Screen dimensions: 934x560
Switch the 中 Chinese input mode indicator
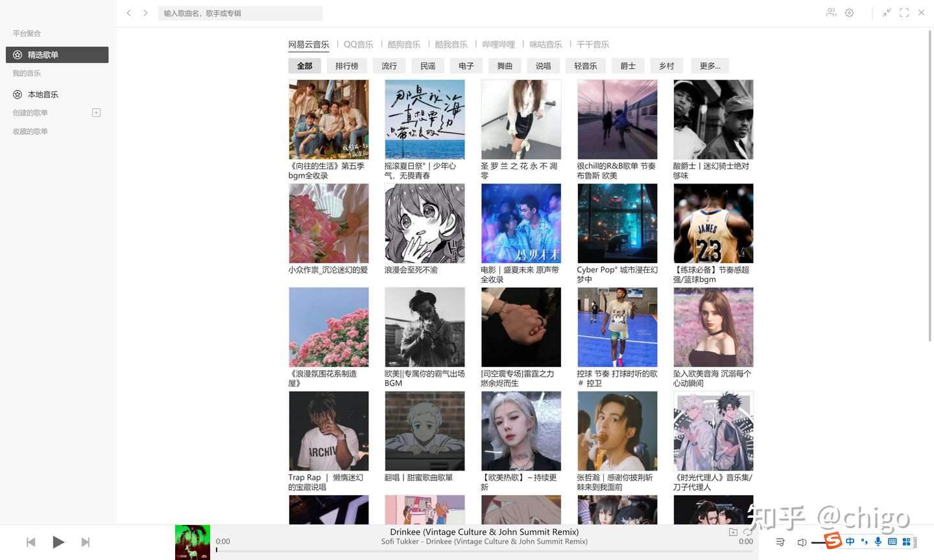pyautogui.click(x=850, y=541)
